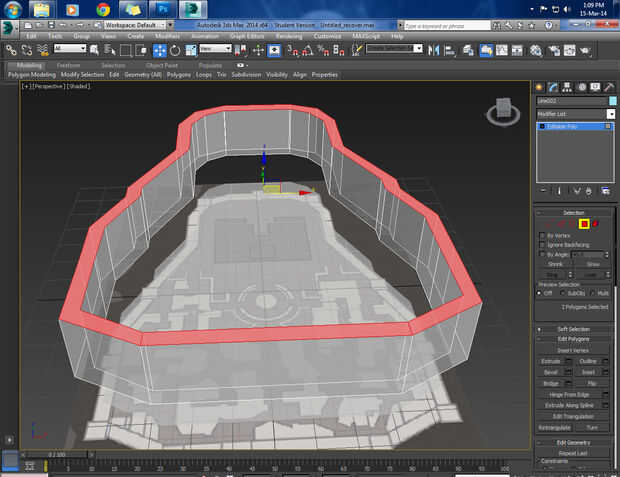Select the Polygon sub-object level icon

click(x=584, y=223)
